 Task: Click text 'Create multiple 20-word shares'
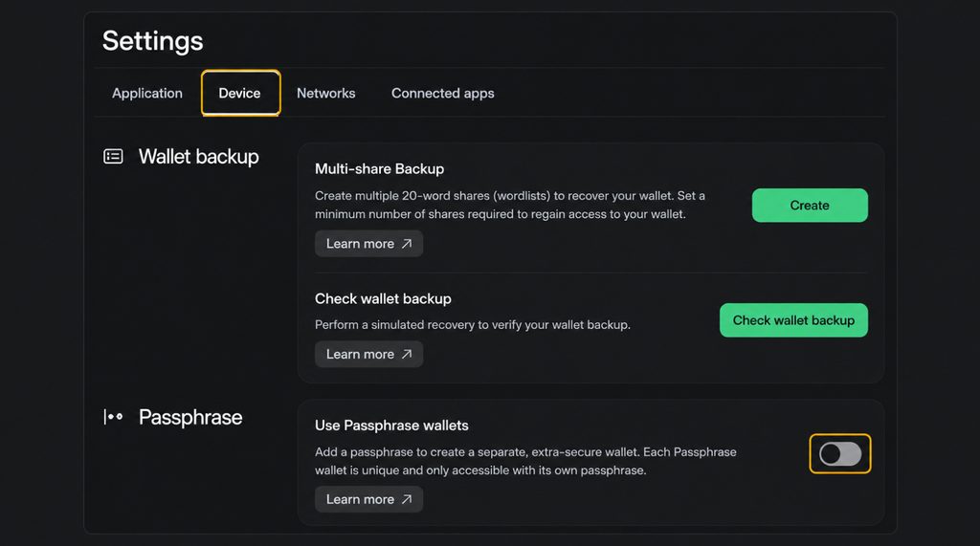click(x=403, y=195)
